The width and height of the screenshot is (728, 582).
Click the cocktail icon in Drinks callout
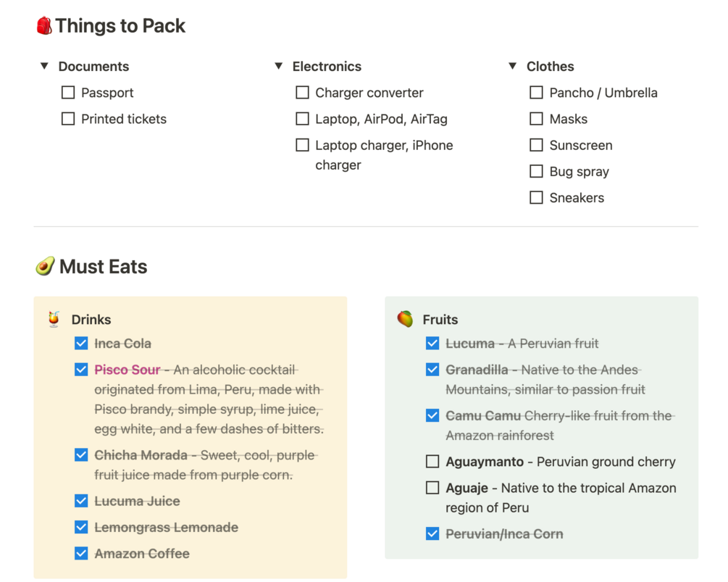tap(54, 319)
